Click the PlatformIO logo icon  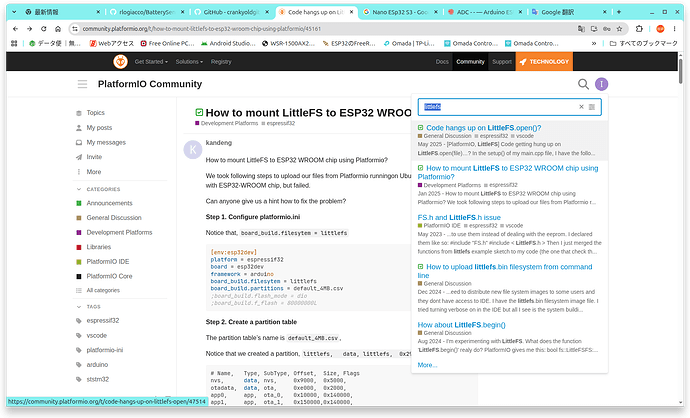click(x=120, y=62)
